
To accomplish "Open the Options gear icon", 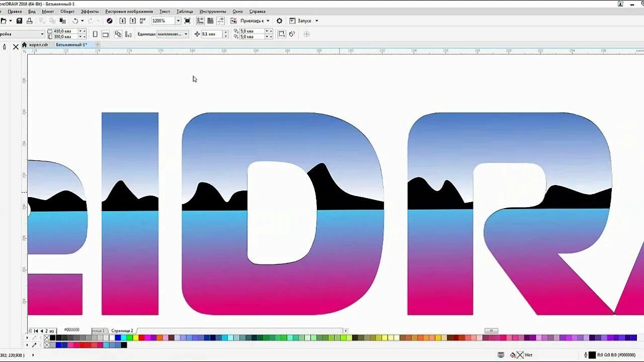I will point(279,21).
